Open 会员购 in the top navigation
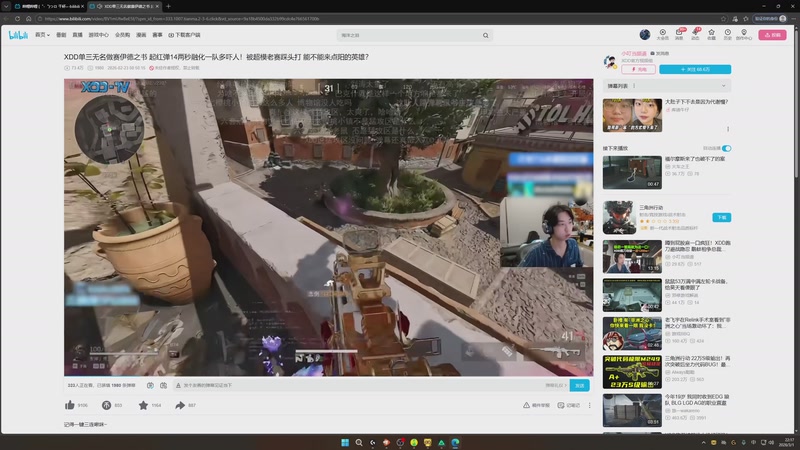This screenshot has height=450, width=800. pos(122,35)
